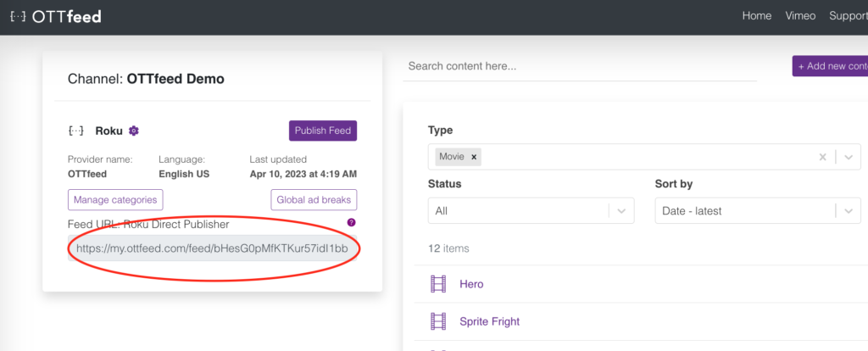Open the Sprite Fright movie link

point(489,321)
